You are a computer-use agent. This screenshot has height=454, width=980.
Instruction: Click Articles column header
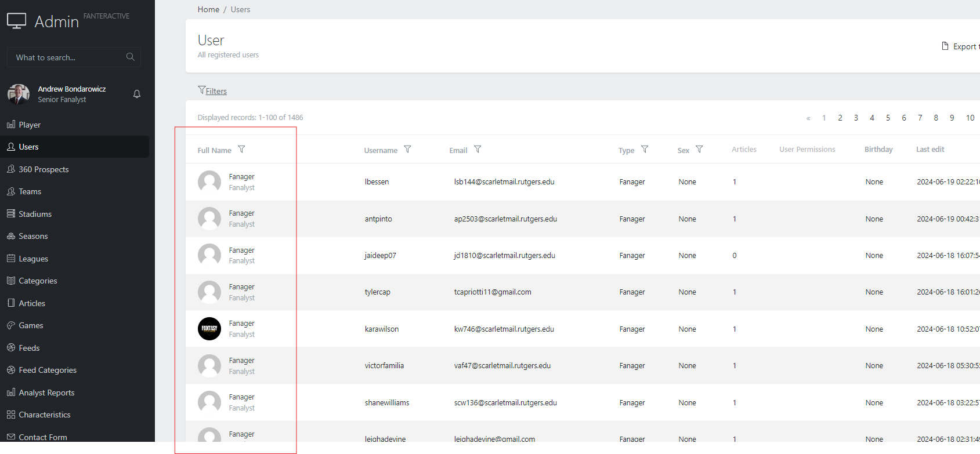(744, 150)
